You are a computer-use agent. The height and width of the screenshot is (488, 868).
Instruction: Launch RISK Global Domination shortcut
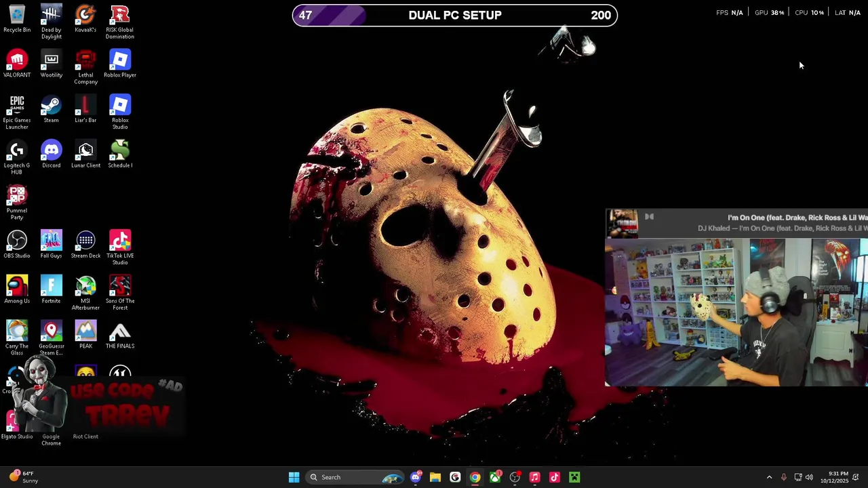click(x=120, y=22)
